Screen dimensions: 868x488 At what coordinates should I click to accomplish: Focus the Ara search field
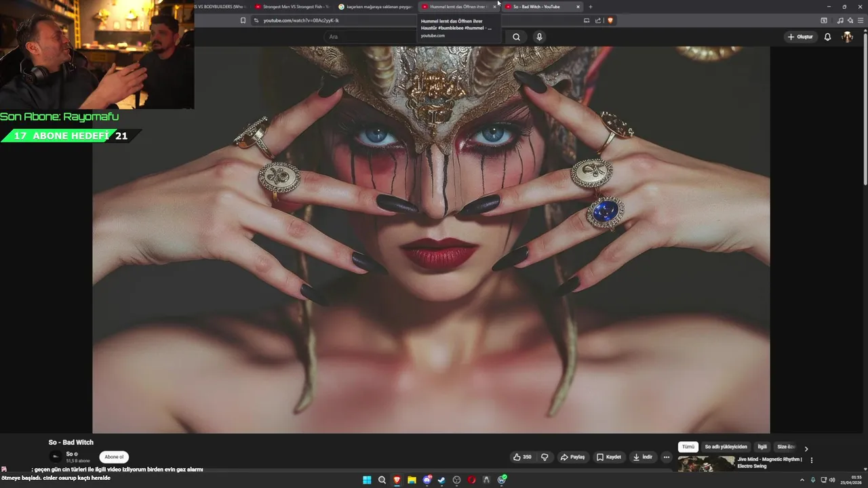click(x=414, y=37)
